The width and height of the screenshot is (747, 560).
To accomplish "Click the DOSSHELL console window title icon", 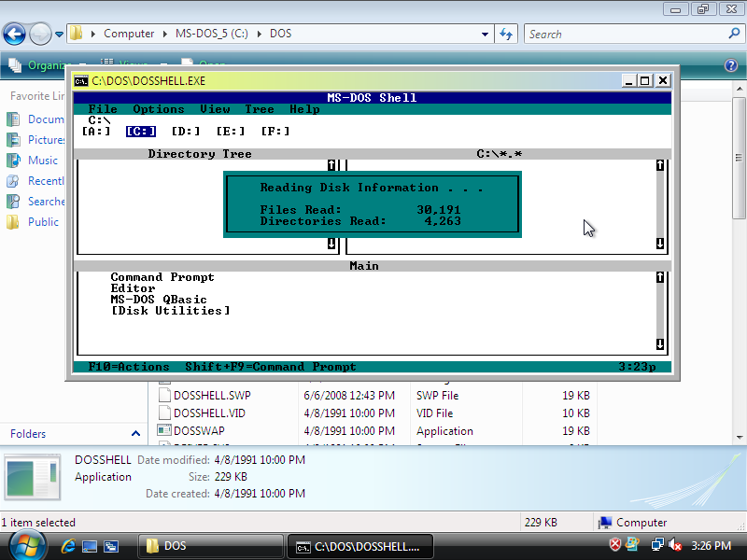I will [x=81, y=81].
